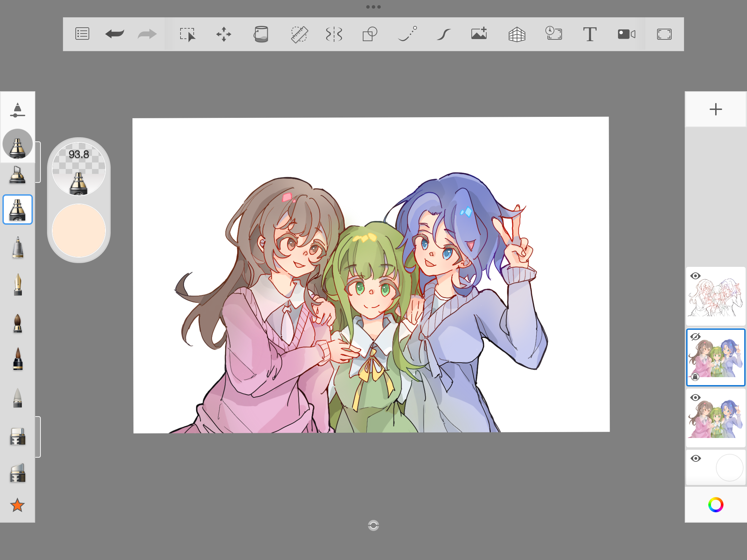This screenshot has width=747, height=560.
Task: Open brush puck showing 93.8
Action: point(79,169)
